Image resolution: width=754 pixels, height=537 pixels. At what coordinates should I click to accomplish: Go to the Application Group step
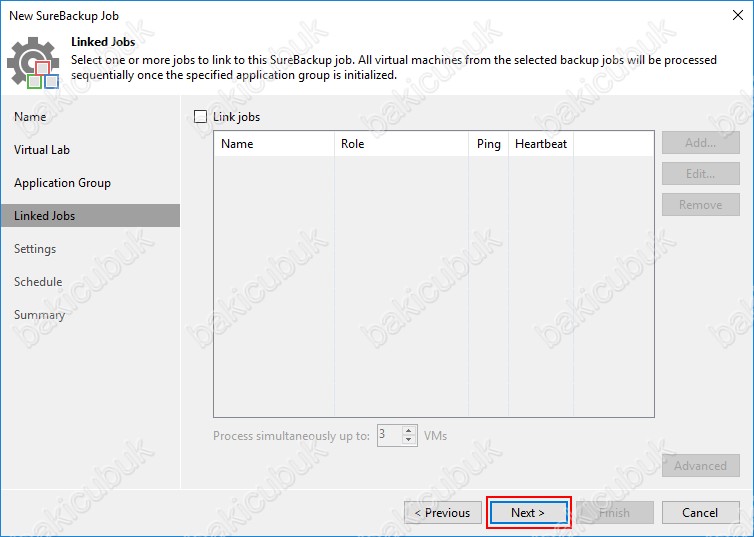tap(63, 183)
